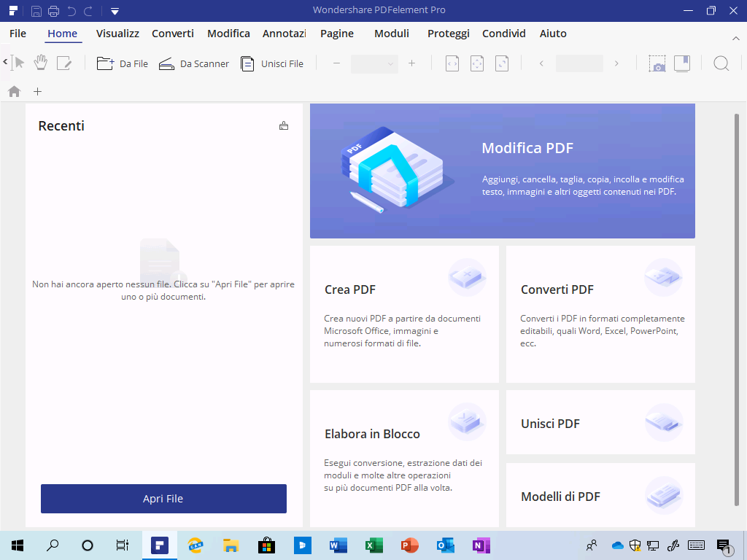Open the notification center icon
The image size is (747, 560).
724,546
